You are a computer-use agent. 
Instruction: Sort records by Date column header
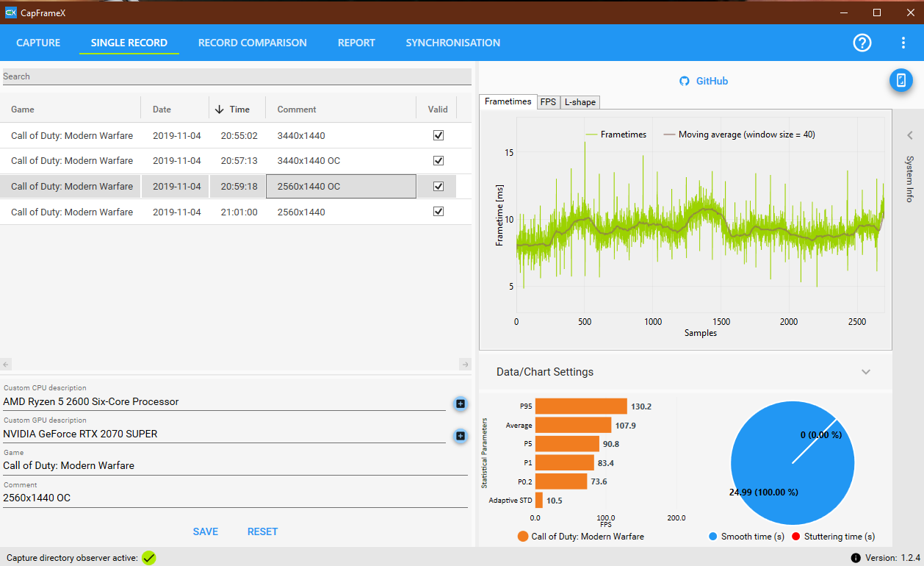coord(162,110)
